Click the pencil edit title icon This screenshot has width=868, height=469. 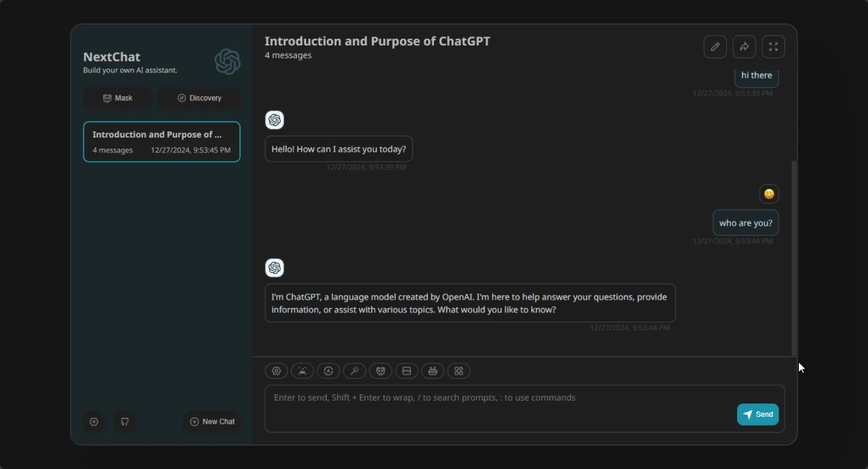click(715, 47)
